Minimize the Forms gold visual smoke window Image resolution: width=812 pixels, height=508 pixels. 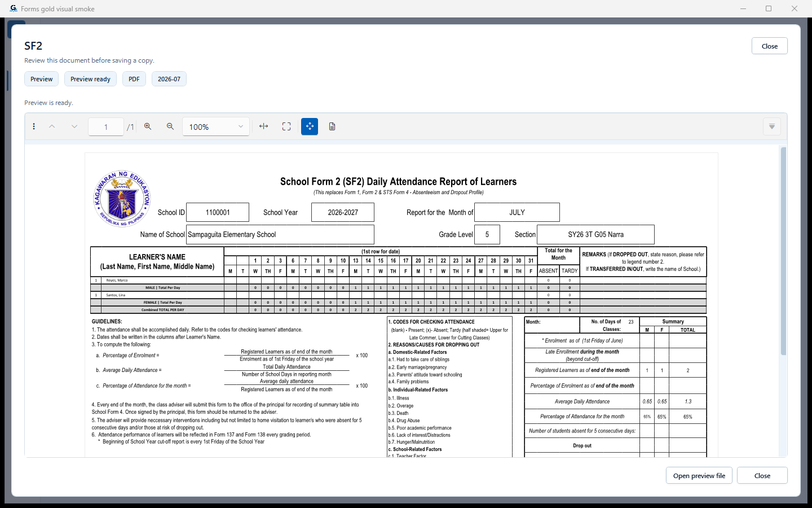[x=743, y=8]
